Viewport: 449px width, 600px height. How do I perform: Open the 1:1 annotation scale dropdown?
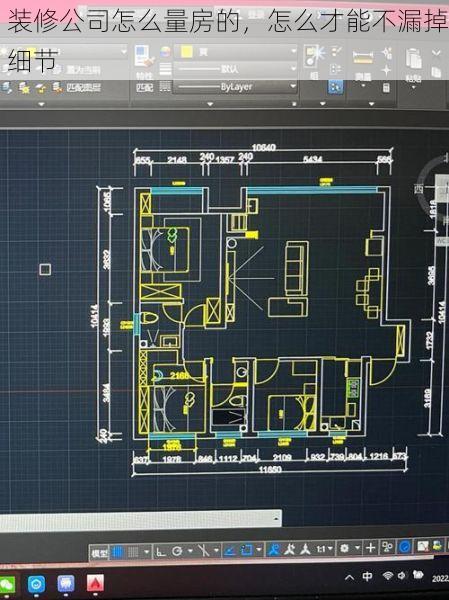pos(324,549)
